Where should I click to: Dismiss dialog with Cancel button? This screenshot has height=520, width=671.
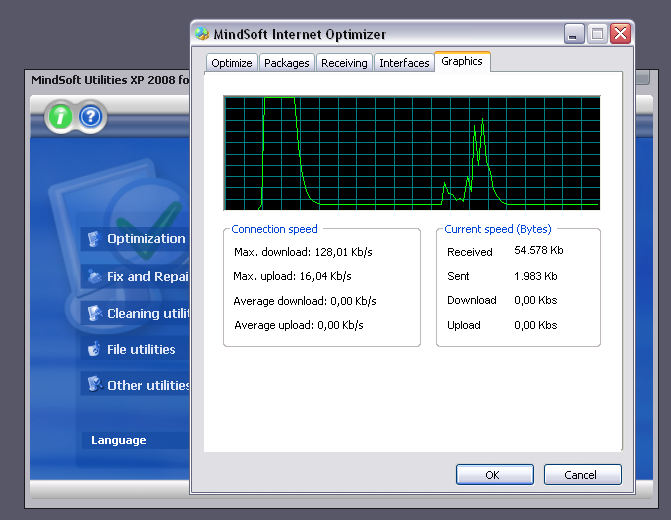pos(582,475)
